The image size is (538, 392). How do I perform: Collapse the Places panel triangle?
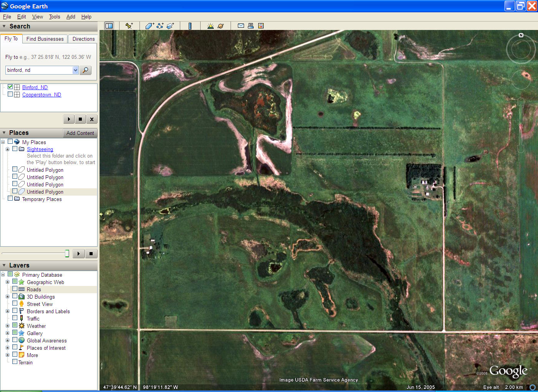point(4,133)
